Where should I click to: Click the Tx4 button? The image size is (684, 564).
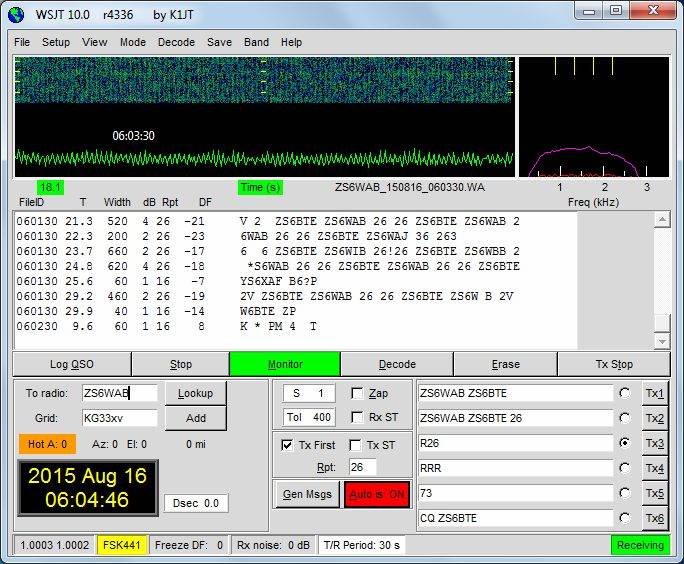tap(654, 468)
